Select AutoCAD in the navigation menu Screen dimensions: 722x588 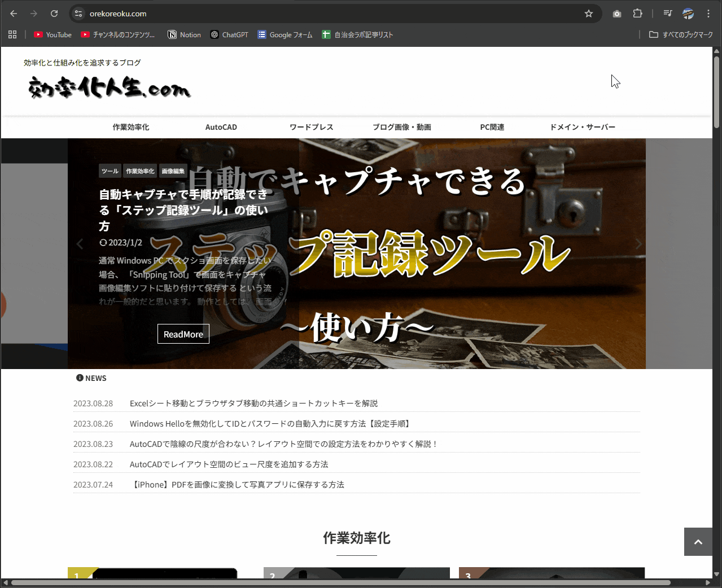(x=221, y=127)
